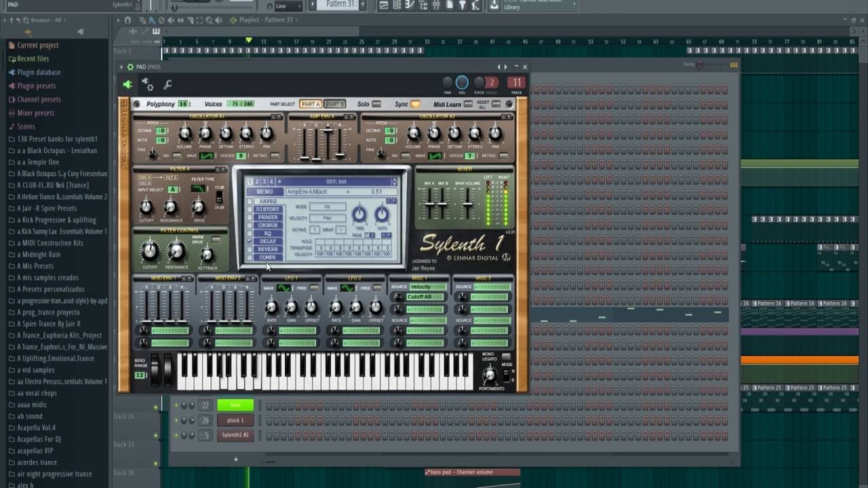
Task: Select the bass channel button
Action: pyautogui.click(x=235, y=405)
